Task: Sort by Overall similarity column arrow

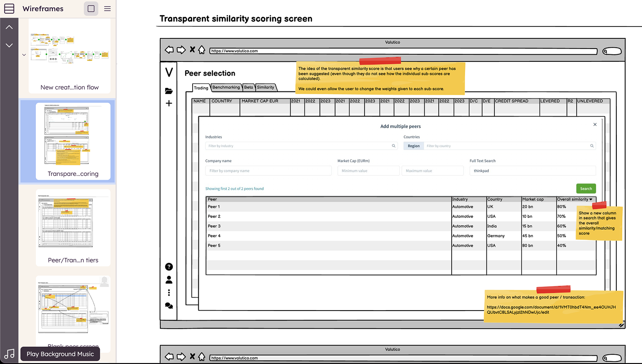Action: 591,200
